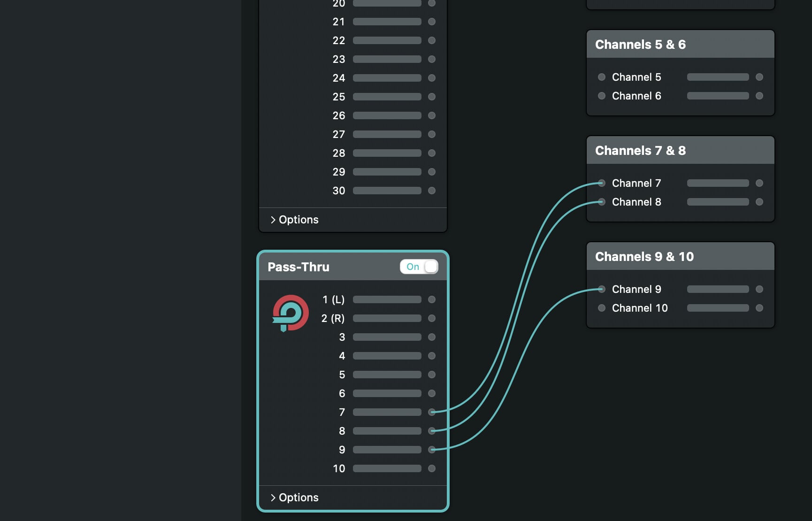Click the Pass-Thru title bar
This screenshot has width=812, height=521.
(329, 267)
